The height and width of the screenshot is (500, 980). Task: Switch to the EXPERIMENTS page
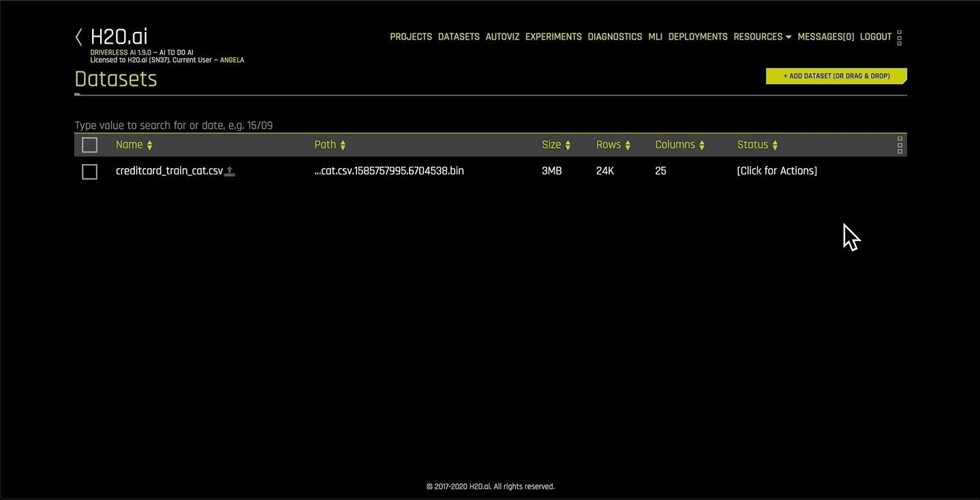553,36
